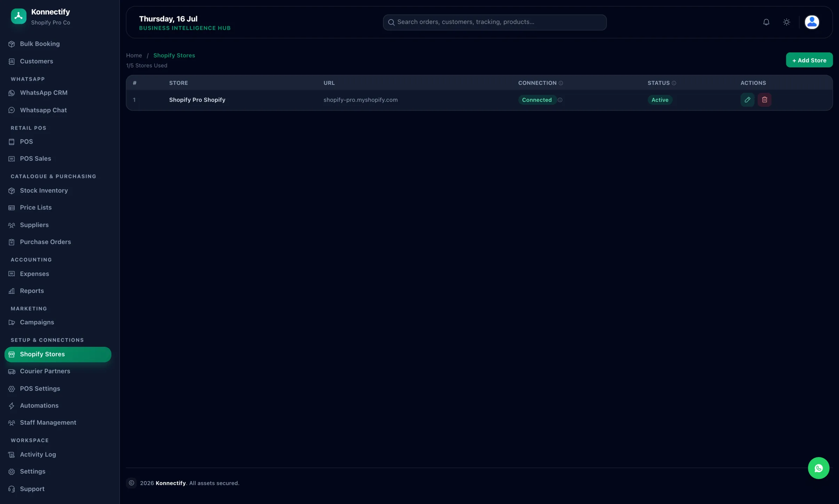
Task: Click the Whatsapp Chat bubble icon
Action: click(x=12, y=110)
